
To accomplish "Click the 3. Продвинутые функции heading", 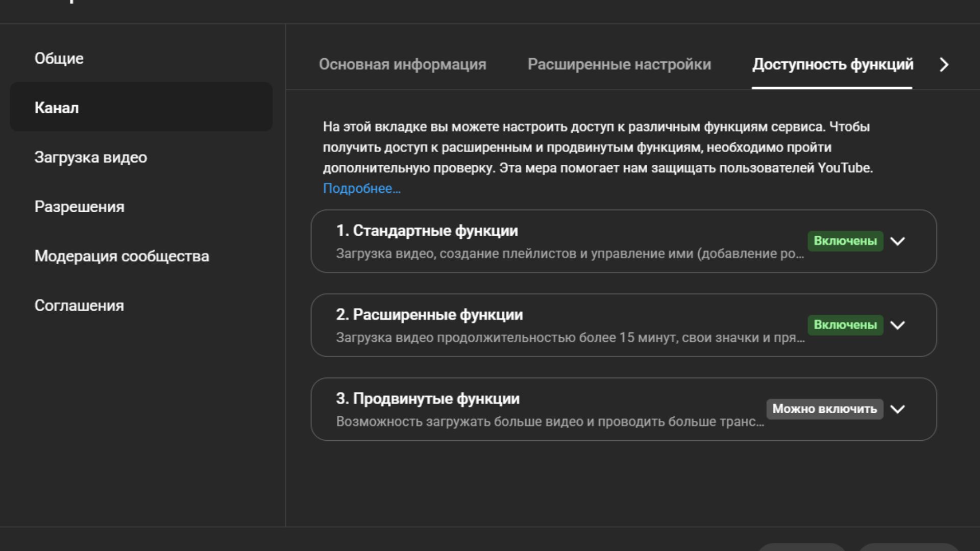I will click(x=428, y=399).
